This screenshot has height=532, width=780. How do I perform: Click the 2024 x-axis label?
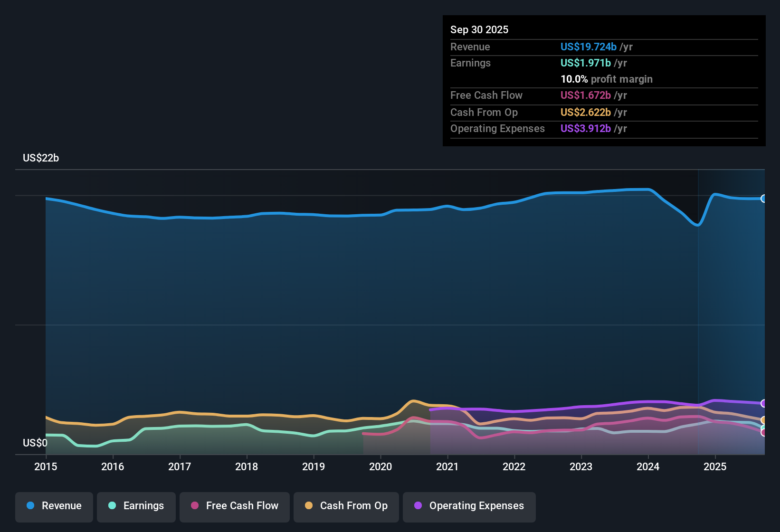click(x=648, y=467)
